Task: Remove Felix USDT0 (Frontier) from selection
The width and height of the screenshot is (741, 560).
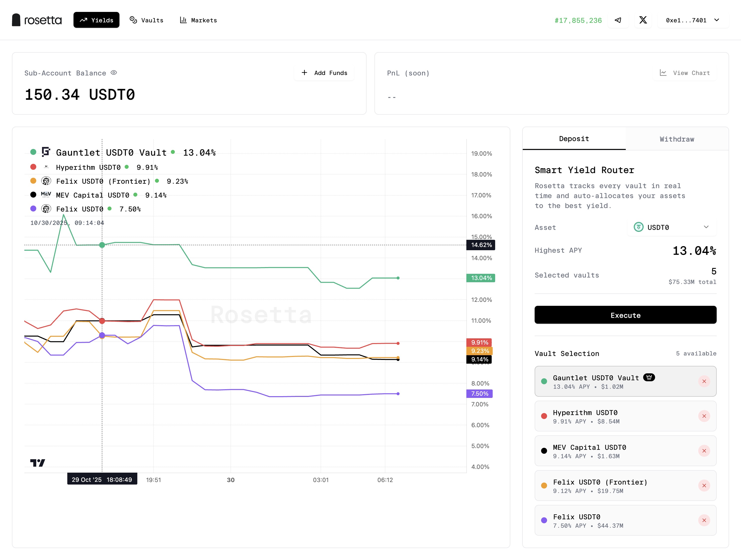Action: (x=704, y=486)
